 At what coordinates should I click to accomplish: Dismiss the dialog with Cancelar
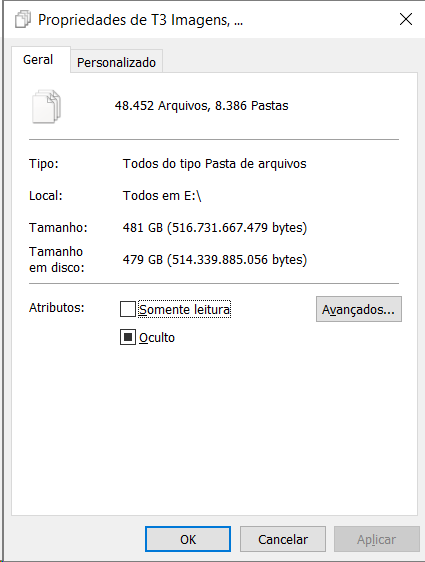[x=283, y=539]
